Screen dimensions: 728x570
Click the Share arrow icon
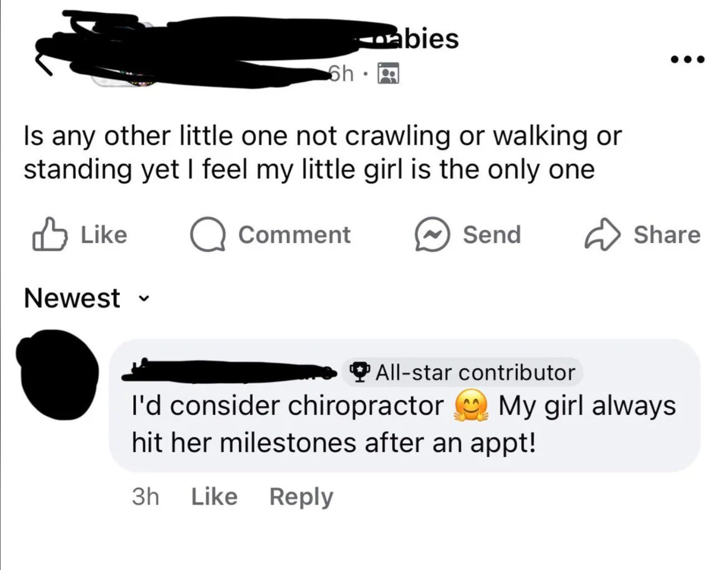click(604, 235)
